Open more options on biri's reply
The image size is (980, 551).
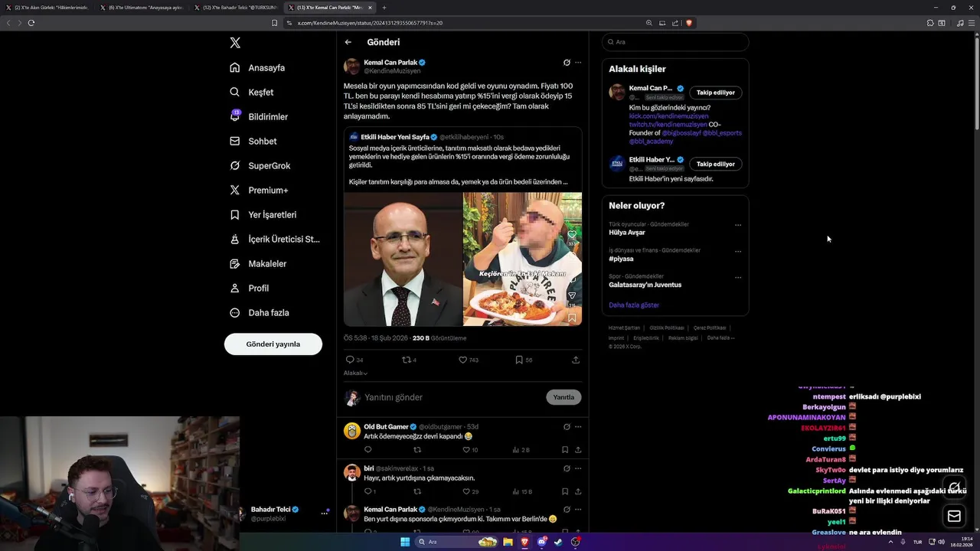coord(578,468)
